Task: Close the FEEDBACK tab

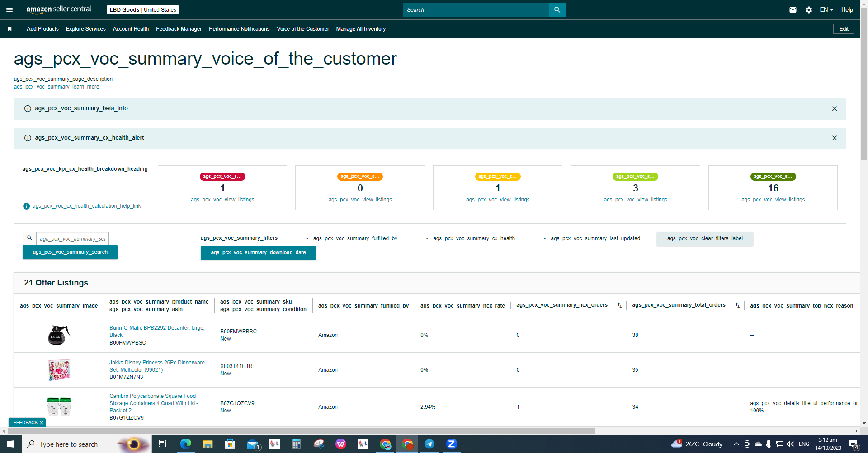Action: point(42,423)
